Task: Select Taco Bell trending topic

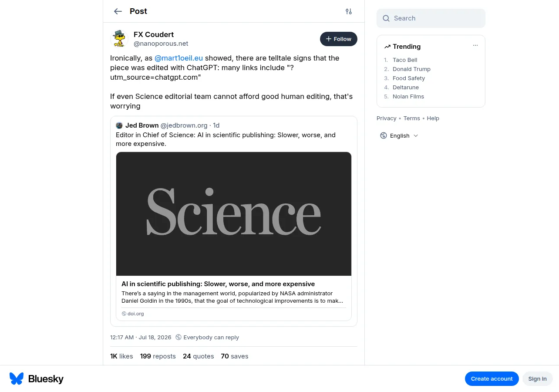Action: [405, 60]
